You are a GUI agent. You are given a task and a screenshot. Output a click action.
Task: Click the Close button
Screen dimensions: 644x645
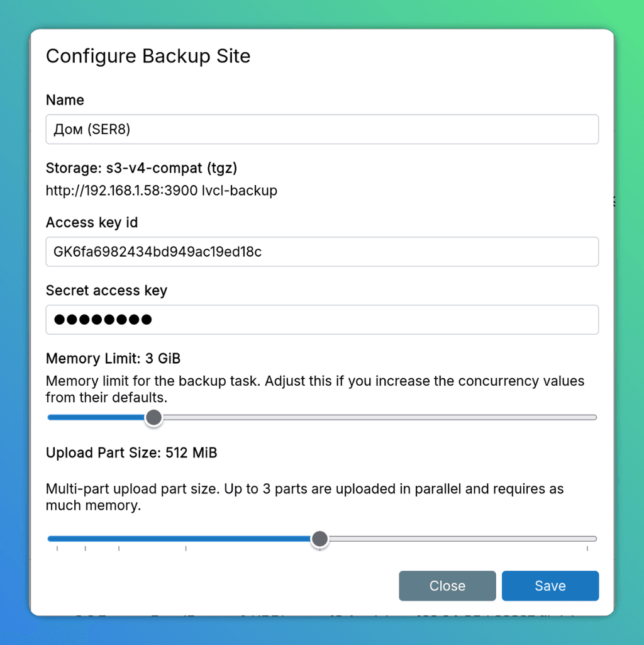[447, 586]
